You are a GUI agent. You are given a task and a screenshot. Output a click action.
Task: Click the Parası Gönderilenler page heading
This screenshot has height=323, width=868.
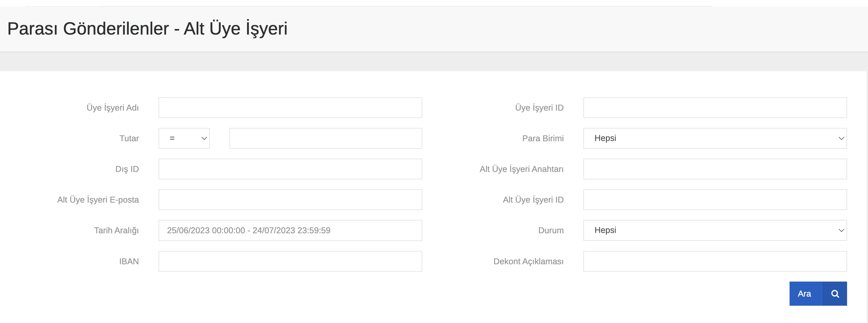point(147,29)
